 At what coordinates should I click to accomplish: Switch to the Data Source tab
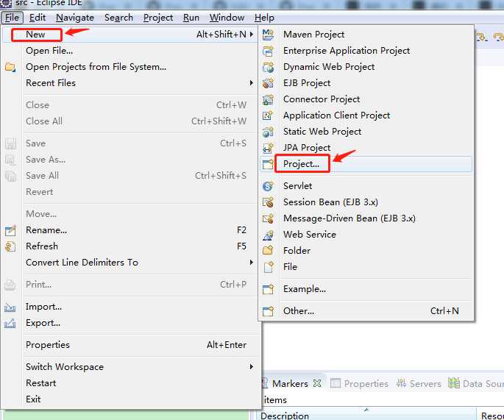476,383
